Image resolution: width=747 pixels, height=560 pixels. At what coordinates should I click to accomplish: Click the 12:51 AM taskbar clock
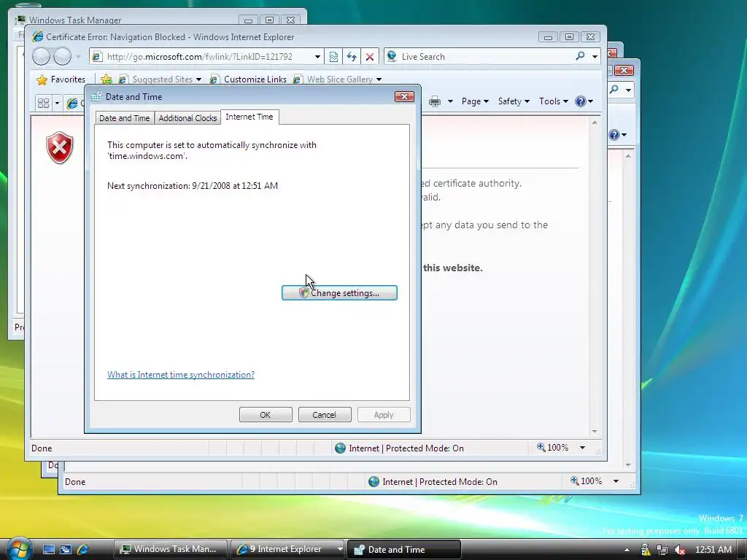pyautogui.click(x=713, y=550)
